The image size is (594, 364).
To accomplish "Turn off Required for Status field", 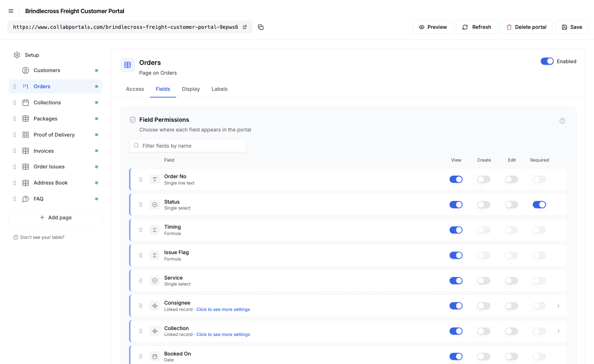I will [x=539, y=205].
